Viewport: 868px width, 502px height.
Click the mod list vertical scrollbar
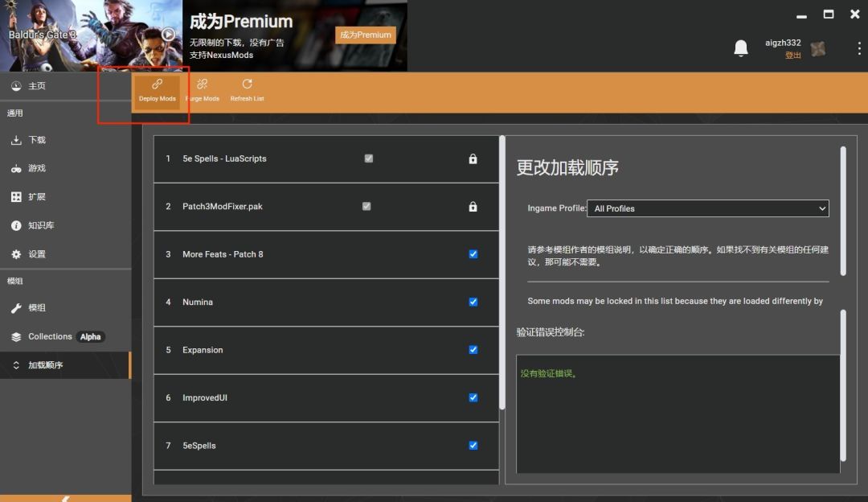tap(502, 274)
